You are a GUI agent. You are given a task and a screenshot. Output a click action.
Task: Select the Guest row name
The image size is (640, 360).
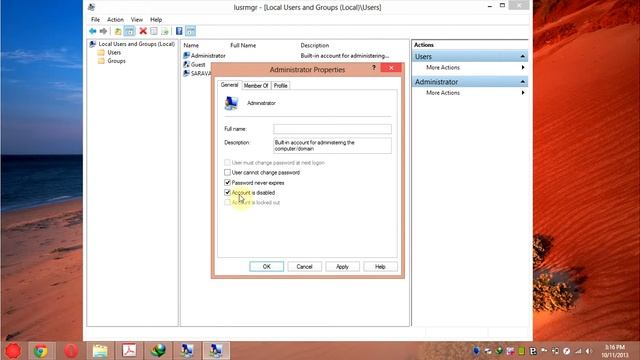point(198,64)
